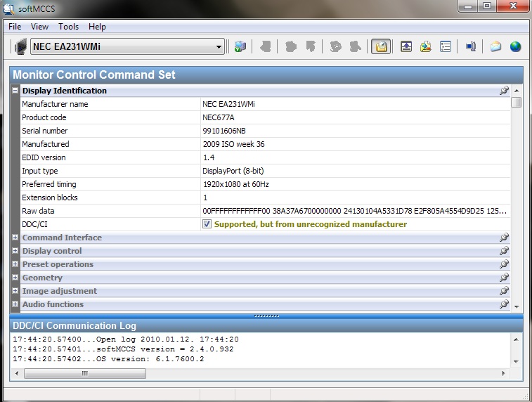Click the DDC/CI Communication Log header
The width and height of the screenshot is (532, 402).
pos(266,325)
